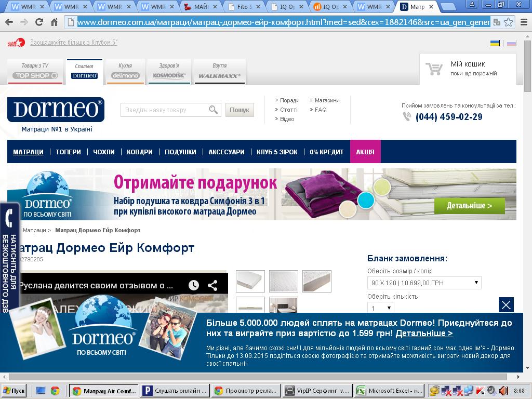The image size is (532, 399).
Task: Open the shopping cart icon
Action: (x=434, y=69)
